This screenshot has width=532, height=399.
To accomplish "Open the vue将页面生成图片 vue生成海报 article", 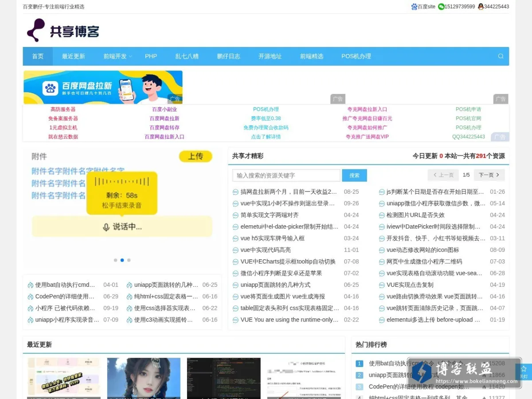I will point(283,297).
